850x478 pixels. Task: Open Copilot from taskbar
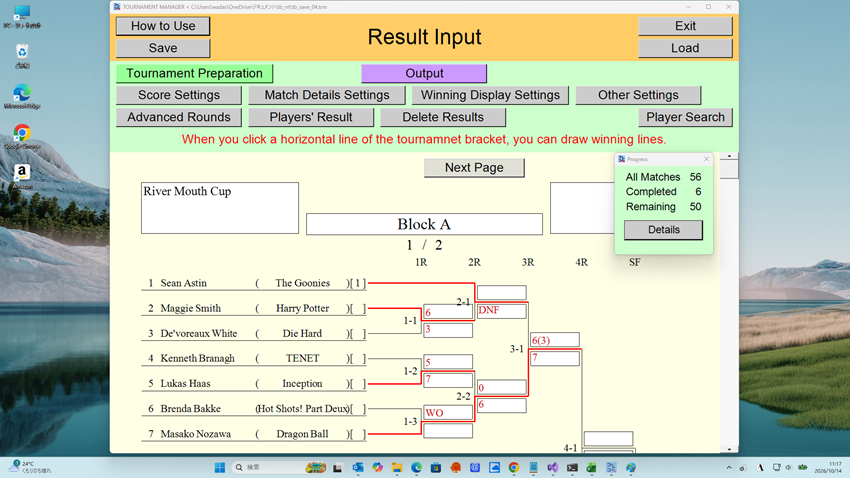point(377,468)
